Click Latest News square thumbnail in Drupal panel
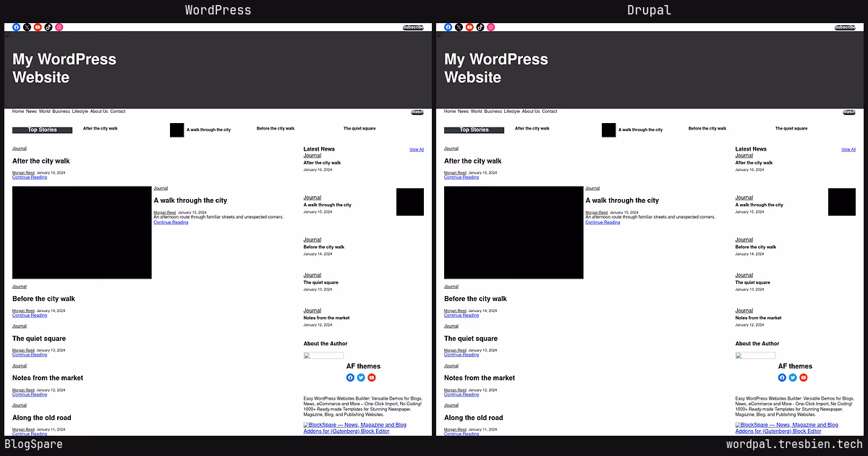Viewport: 868px width, 456px height. point(842,202)
